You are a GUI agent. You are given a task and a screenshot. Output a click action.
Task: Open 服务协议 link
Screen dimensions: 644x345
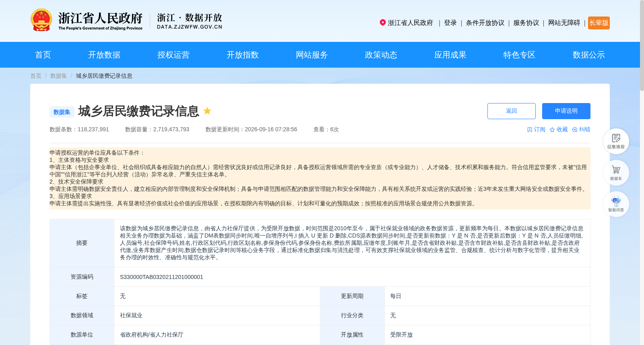[x=526, y=23]
